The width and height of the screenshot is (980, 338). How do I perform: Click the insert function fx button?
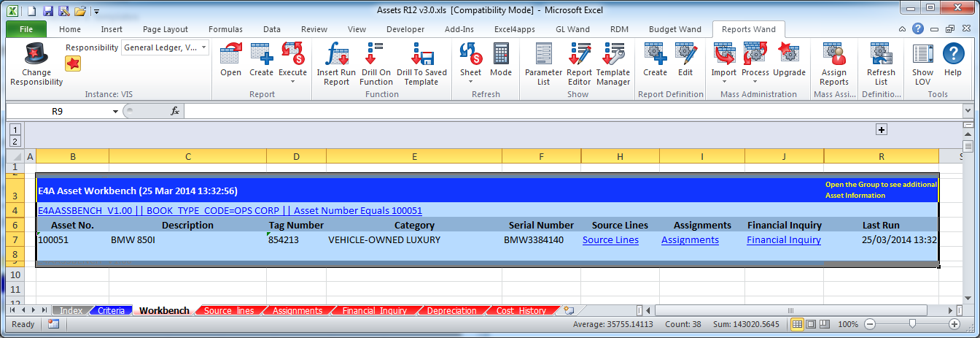pos(175,111)
